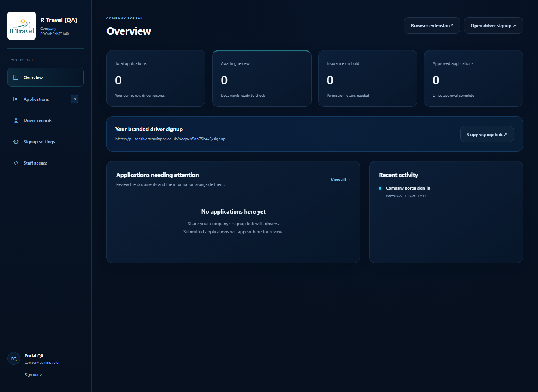Open the Overview menu item
Screen dimensions: 538x392
click(x=46, y=77)
